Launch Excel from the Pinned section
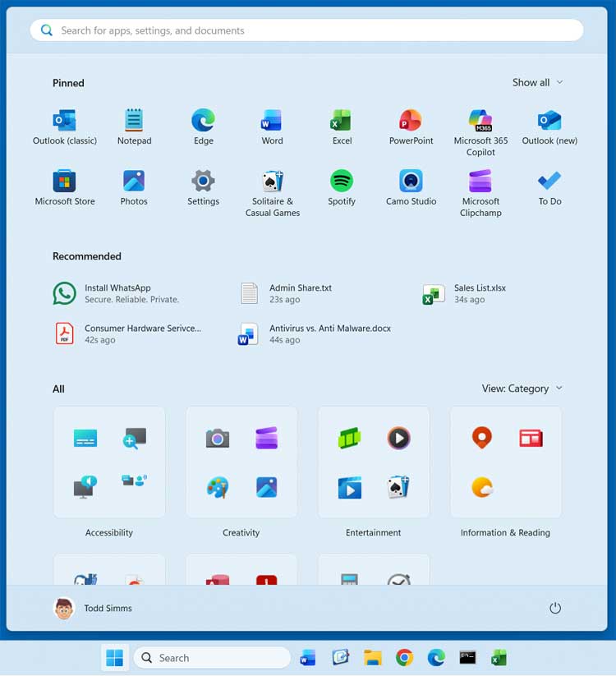 tap(342, 127)
